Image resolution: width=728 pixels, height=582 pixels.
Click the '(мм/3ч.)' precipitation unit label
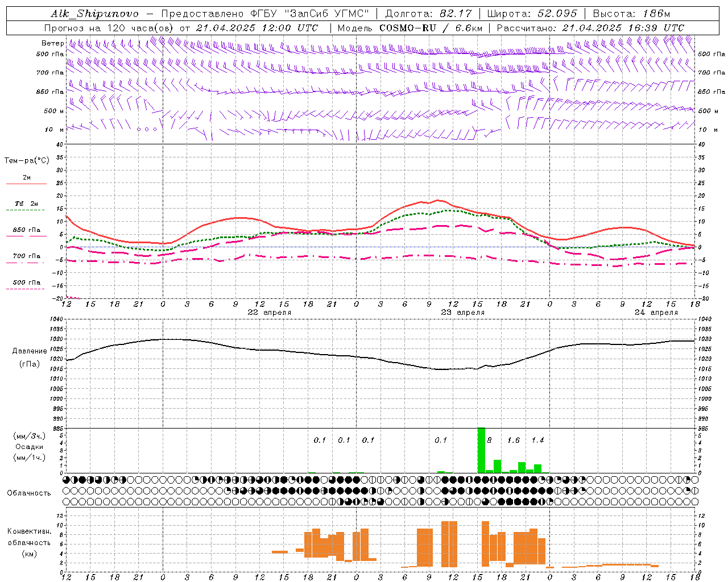tap(29, 436)
